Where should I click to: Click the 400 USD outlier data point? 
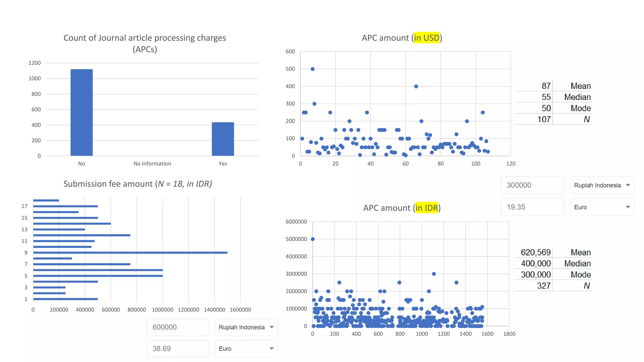pyautogui.click(x=416, y=86)
